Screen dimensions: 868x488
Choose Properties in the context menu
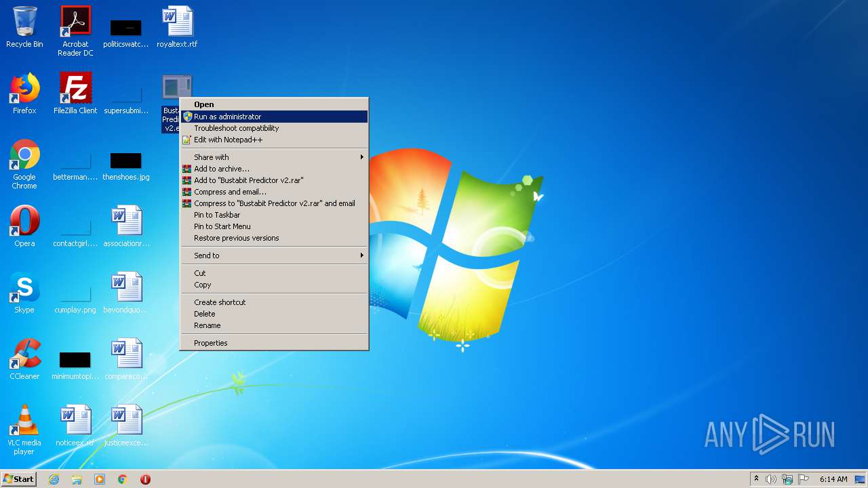click(274, 343)
